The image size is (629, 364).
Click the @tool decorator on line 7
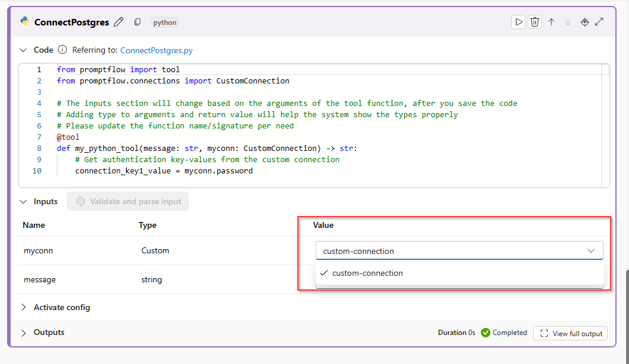click(68, 137)
